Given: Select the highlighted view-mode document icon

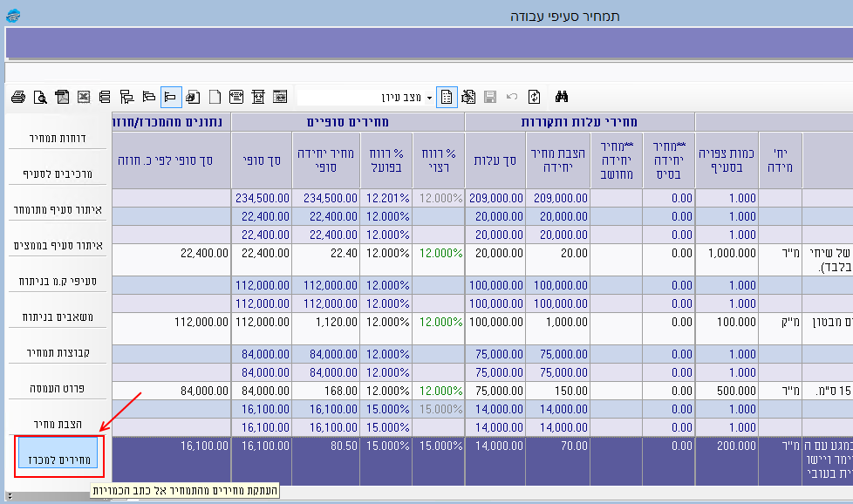Looking at the screenshot, I should click(447, 97).
